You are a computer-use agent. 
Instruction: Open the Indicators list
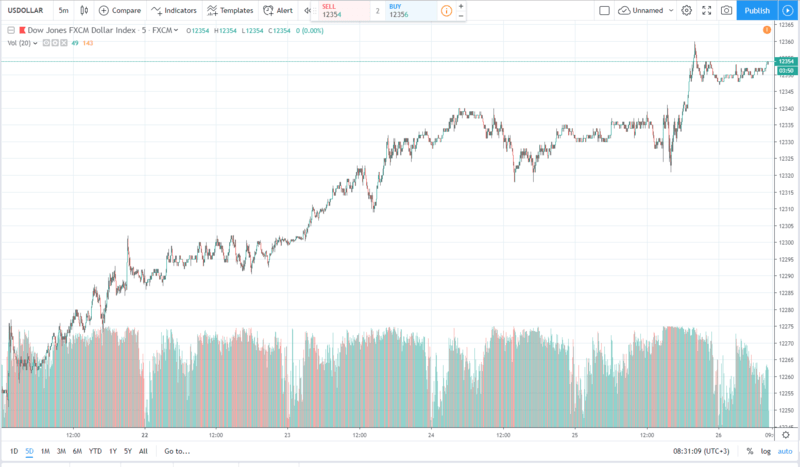[173, 10]
